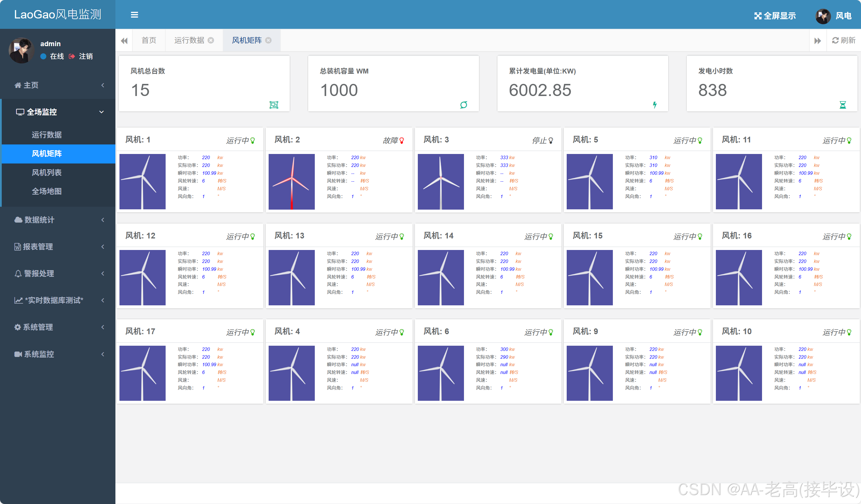Viewport: 861px width, 504px height.
Task: Click the turbine image of 风机 2
Action: (291, 181)
